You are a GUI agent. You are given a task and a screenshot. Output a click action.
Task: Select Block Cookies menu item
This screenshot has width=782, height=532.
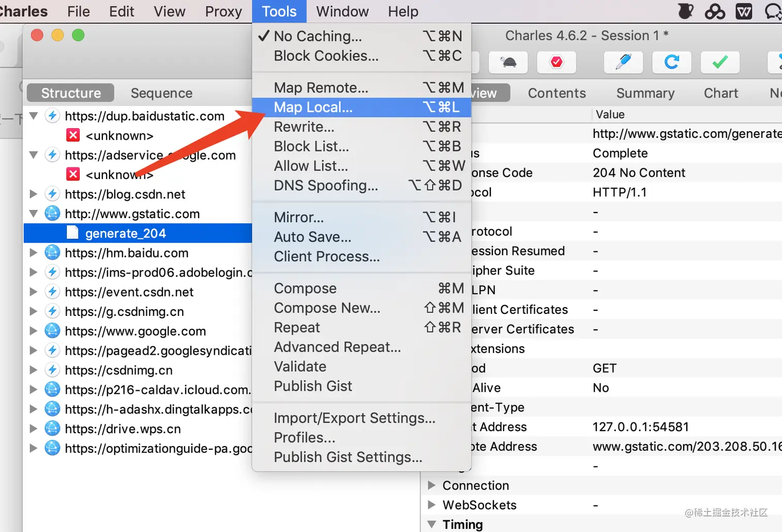pos(362,56)
